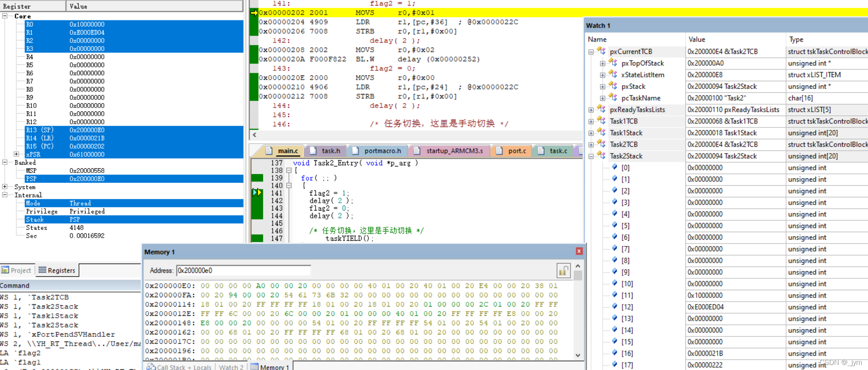
Task: Fold the for loop block at line 140
Action: (x=289, y=185)
